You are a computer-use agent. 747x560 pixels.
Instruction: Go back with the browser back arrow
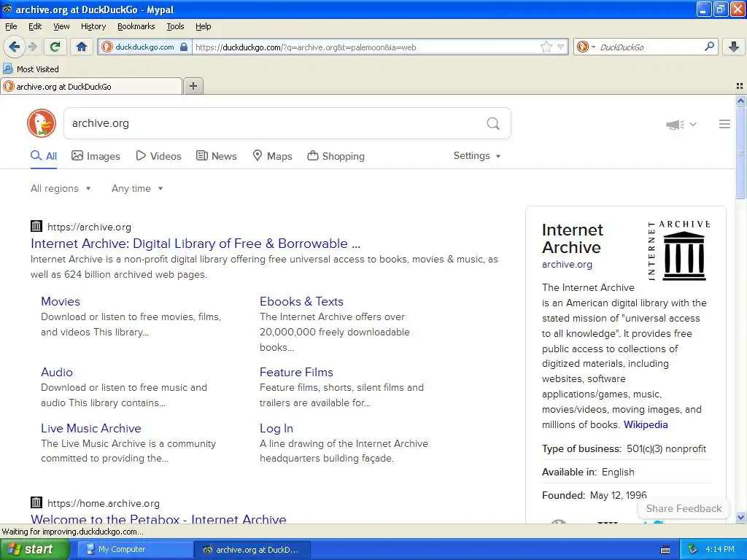pyautogui.click(x=14, y=47)
